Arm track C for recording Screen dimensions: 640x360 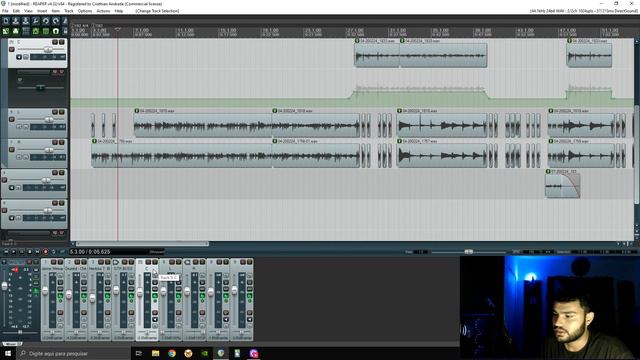[x=11, y=49]
